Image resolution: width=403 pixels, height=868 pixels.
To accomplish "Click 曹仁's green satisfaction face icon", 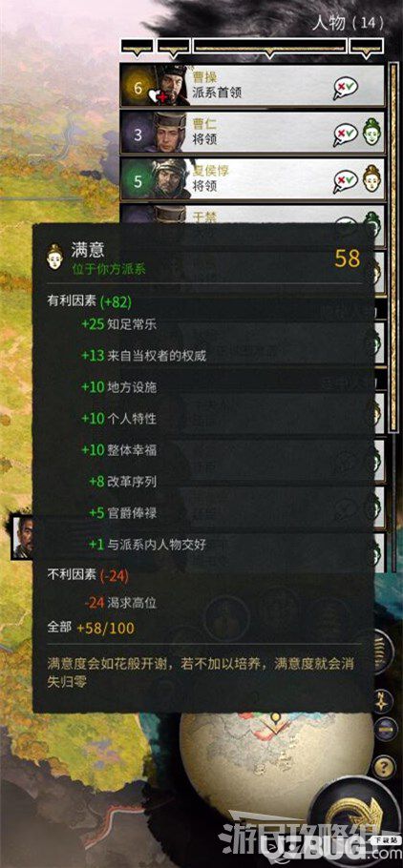I will [371, 133].
